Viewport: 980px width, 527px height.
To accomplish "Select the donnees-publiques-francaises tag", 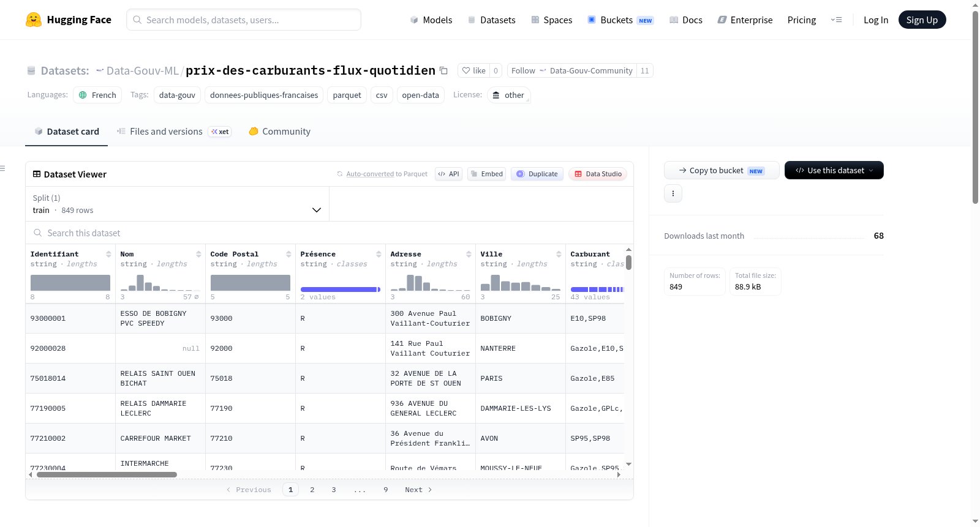I will [x=264, y=95].
